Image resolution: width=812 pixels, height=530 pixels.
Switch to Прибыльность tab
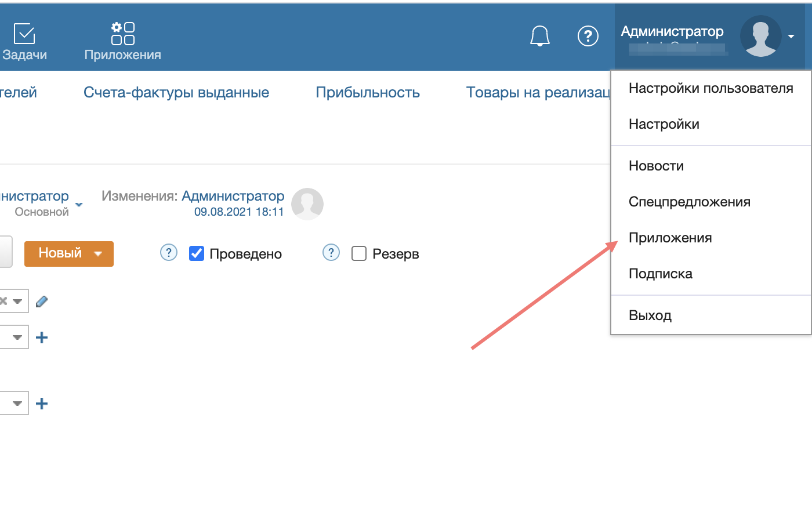[368, 92]
